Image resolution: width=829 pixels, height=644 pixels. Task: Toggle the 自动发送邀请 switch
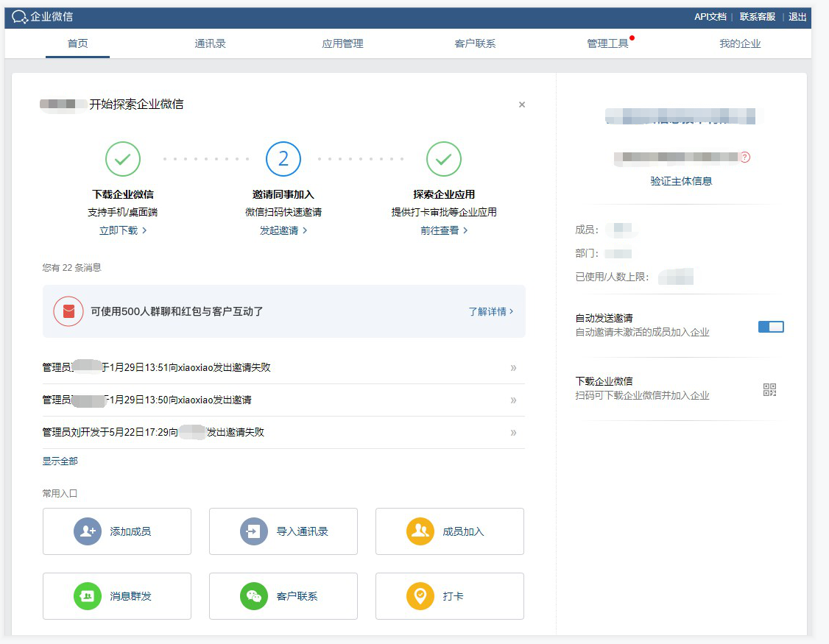pos(771,327)
